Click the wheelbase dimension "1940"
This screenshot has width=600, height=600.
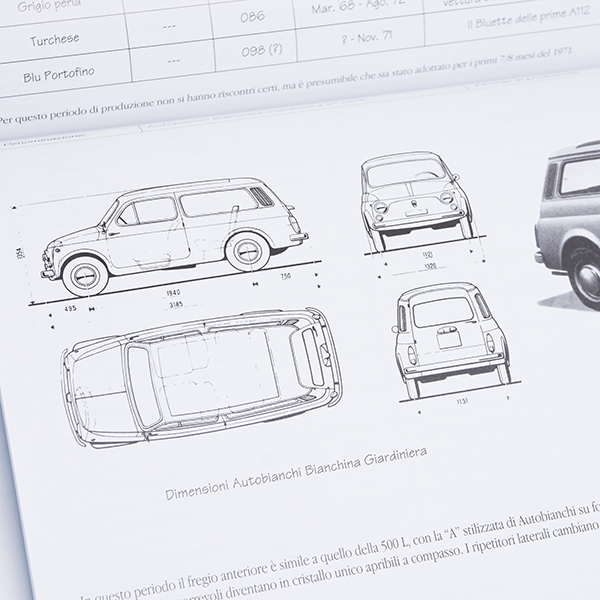click(x=173, y=293)
